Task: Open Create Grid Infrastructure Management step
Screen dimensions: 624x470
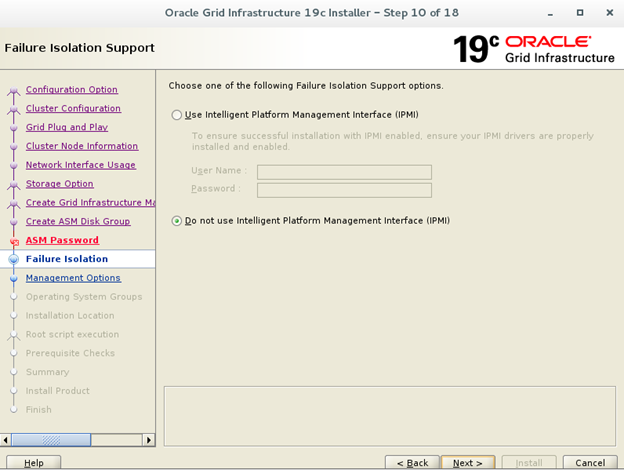Action: click(90, 203)
